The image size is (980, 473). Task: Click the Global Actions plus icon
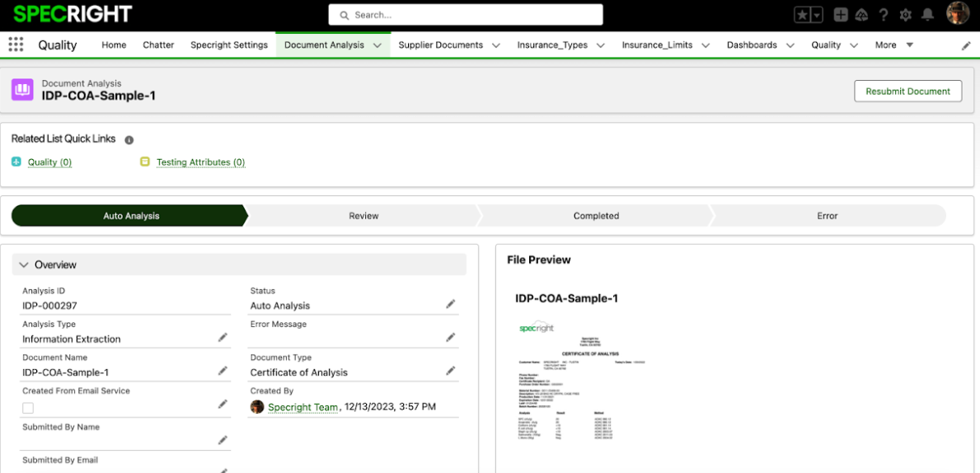pyautogui.click(x=841, y=15)
